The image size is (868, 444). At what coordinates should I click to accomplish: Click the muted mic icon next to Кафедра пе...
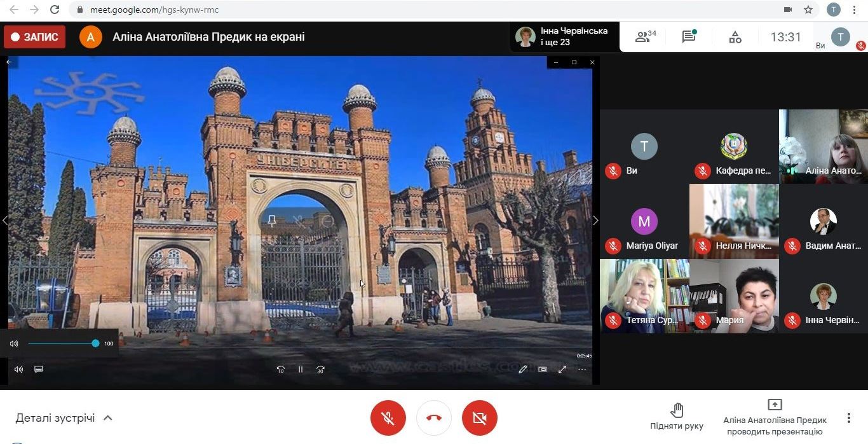[702, 170]
